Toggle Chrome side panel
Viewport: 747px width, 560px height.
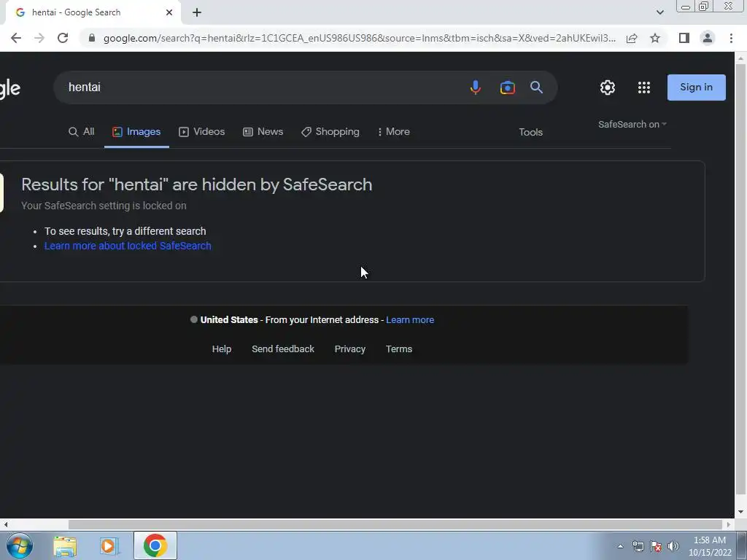coord(684,38)
